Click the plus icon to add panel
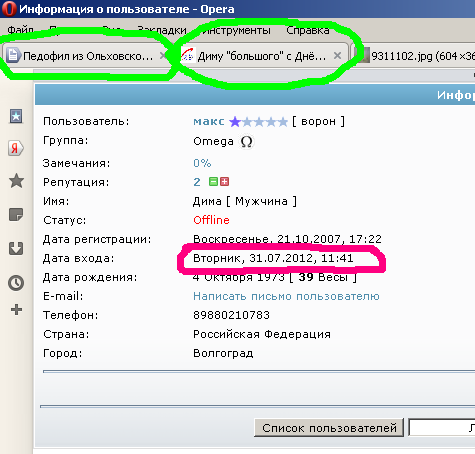475x454 pixels. pyautogui.click(x=16, y=310)
